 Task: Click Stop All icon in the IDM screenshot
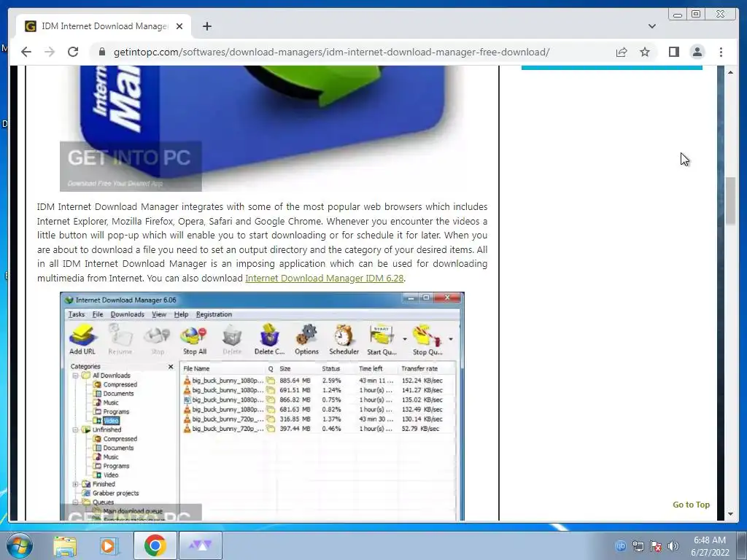pos(194,339)
